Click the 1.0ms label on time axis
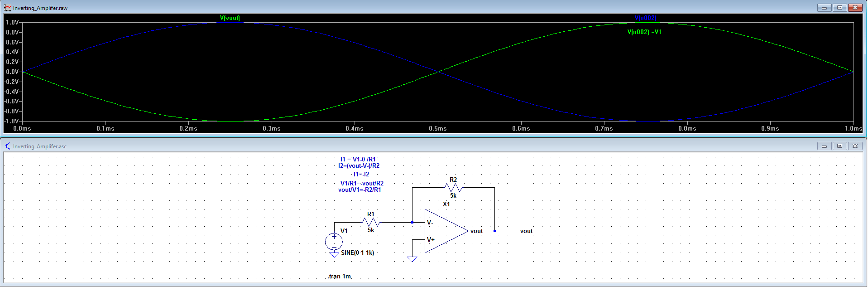The image size is (868, 287). [853, 128]
